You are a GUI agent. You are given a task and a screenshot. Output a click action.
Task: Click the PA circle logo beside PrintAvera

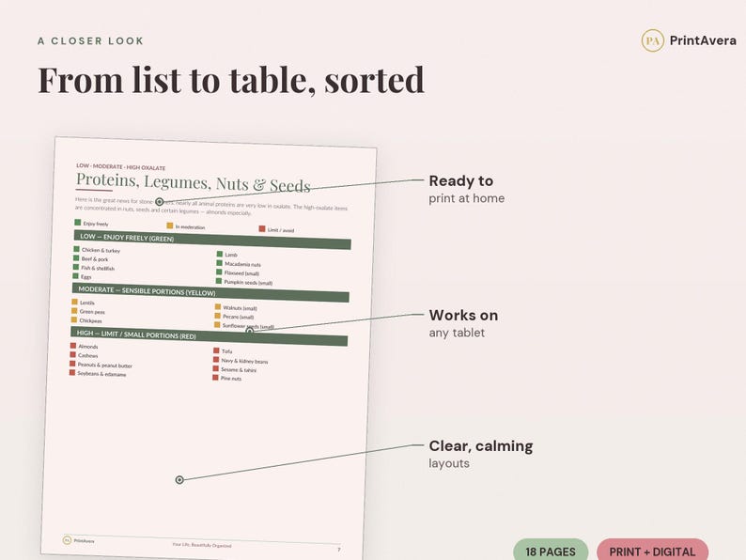[x=652, y=40]
